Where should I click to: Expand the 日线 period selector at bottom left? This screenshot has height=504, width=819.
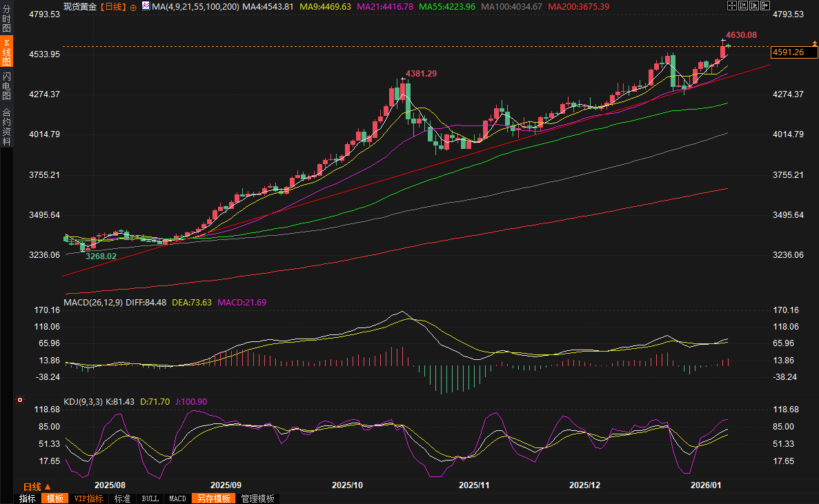pos(38,487)
